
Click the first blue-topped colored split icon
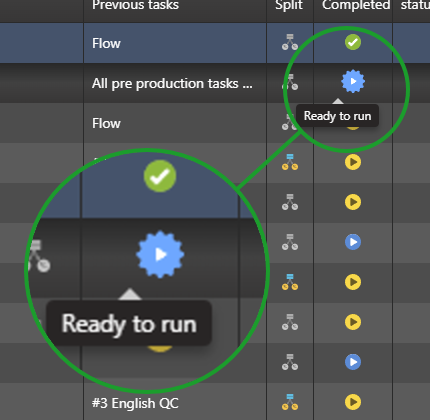(x=290, y=162)
